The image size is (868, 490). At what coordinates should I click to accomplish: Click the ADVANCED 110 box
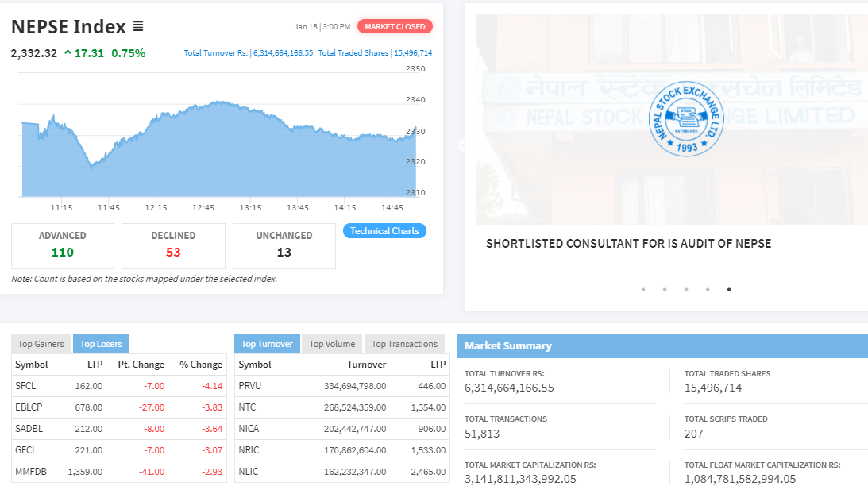(63, 246)
